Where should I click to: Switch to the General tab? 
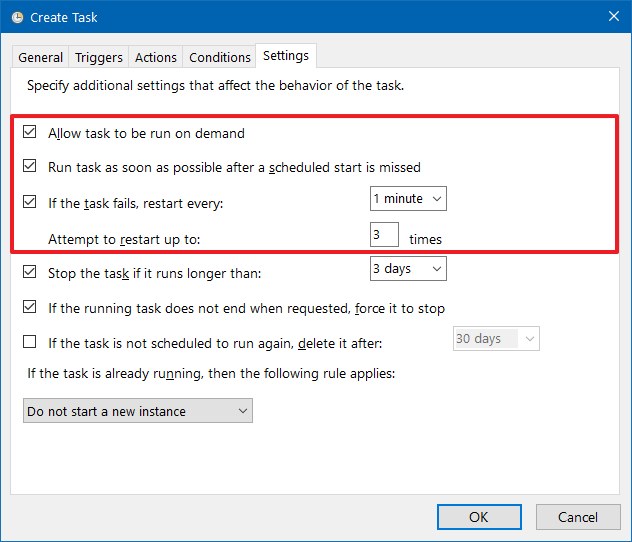40,57
